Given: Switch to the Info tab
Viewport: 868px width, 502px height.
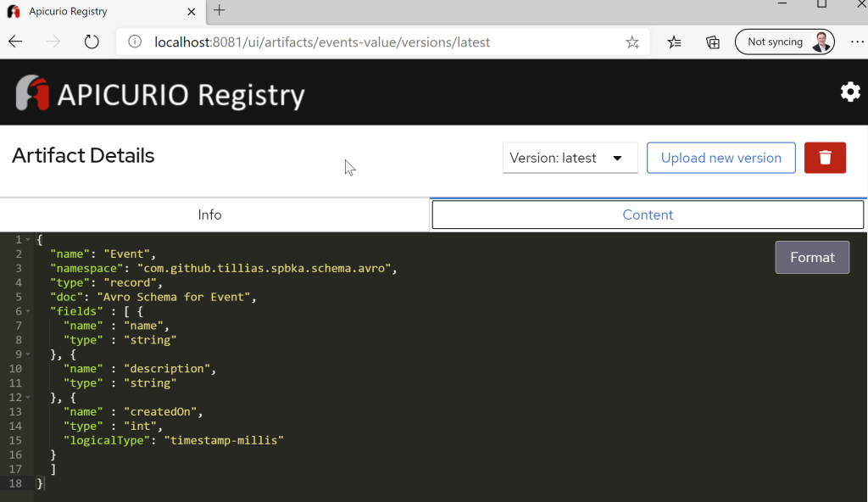Looking at the screenshot, I should (209, 215).
